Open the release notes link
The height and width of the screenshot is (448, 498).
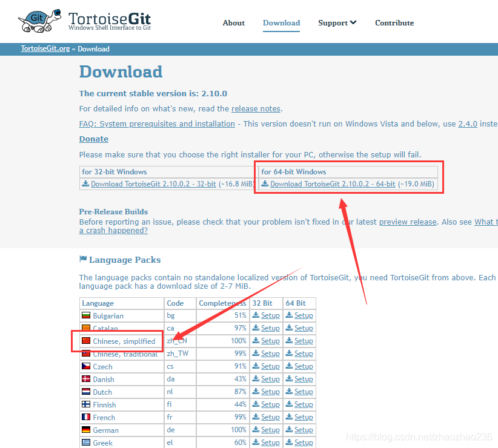256,109
